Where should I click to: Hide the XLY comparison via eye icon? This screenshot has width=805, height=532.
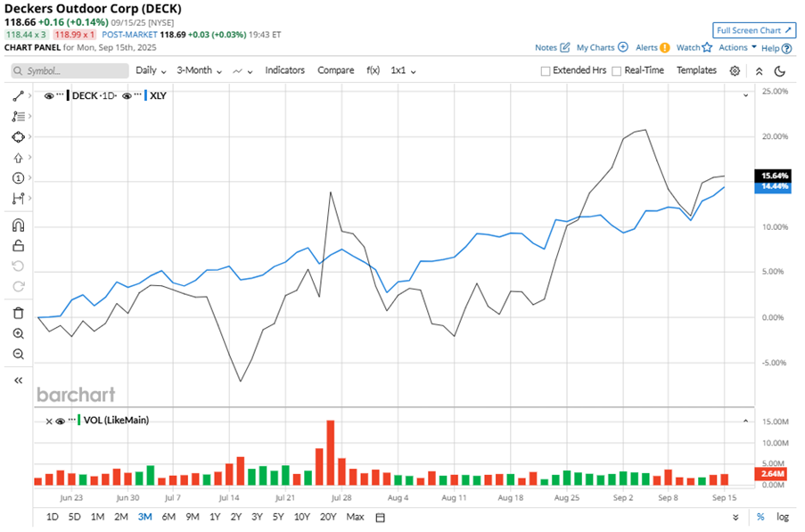[x=127, y=96]
